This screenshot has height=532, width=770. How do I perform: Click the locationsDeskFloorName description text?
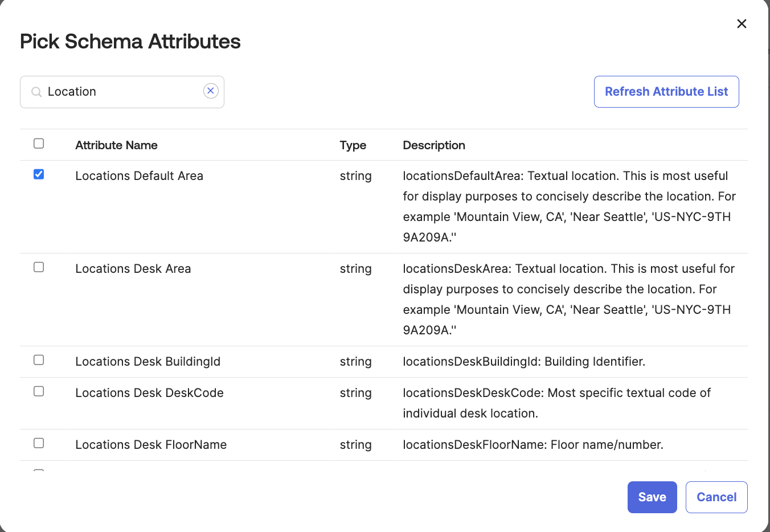(x=533, y=445)
